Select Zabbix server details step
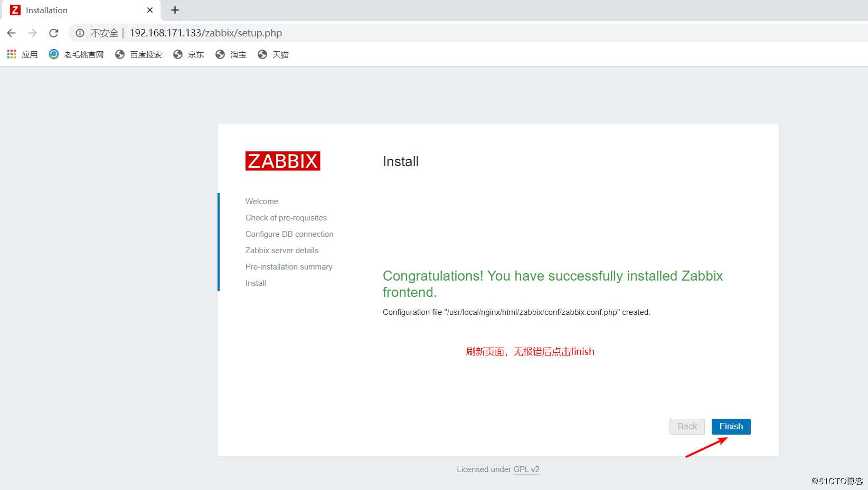Screen dimensions: 868x490 282,251
